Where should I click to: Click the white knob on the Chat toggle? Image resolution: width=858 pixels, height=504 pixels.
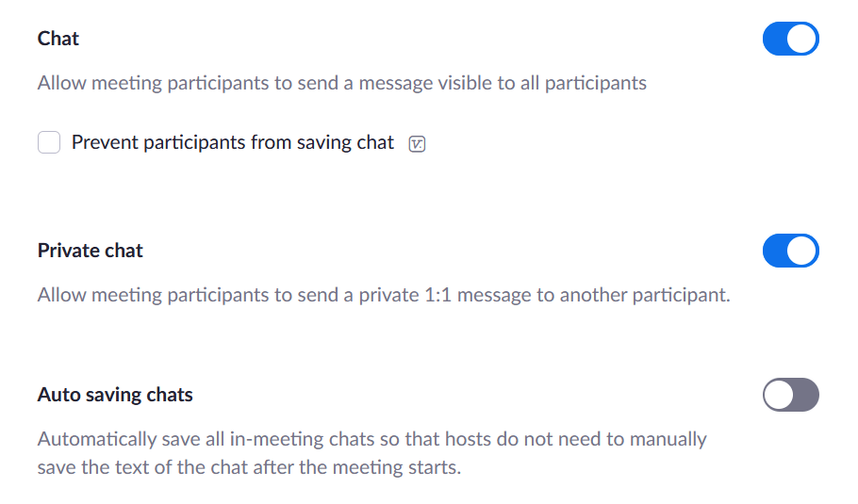(x=803, y=39)
